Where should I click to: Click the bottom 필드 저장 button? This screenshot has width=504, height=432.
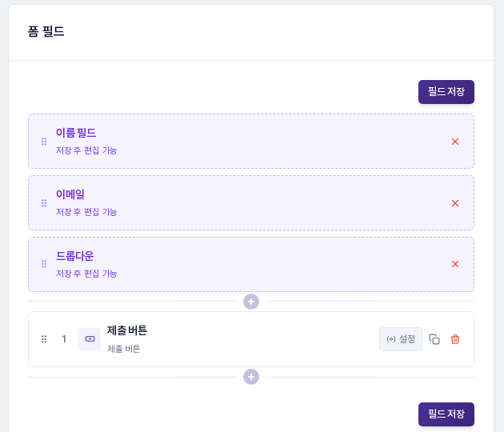tap(446, 414)
